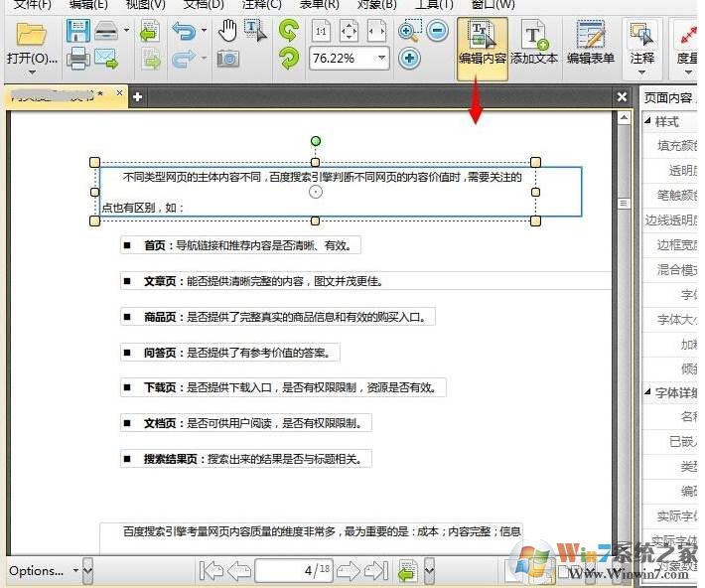Select the Hand pan tool
705x588 pixels.
pyautogui.click(x=228, y=31)
